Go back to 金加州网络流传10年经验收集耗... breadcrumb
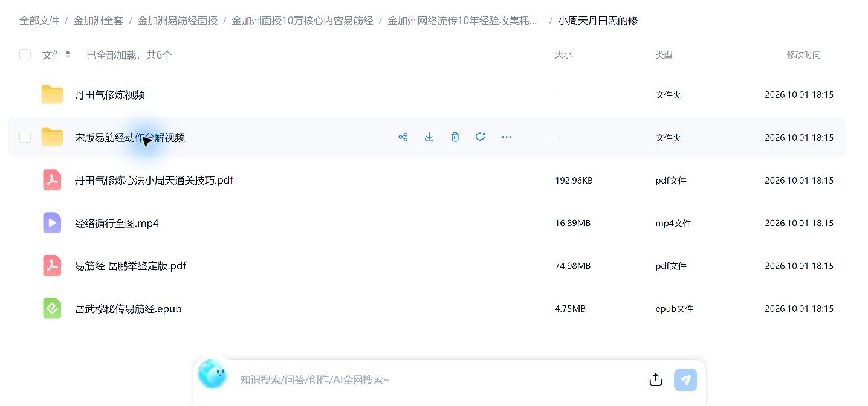This screenshot has width=868, height=406. [x=462, y=21]
